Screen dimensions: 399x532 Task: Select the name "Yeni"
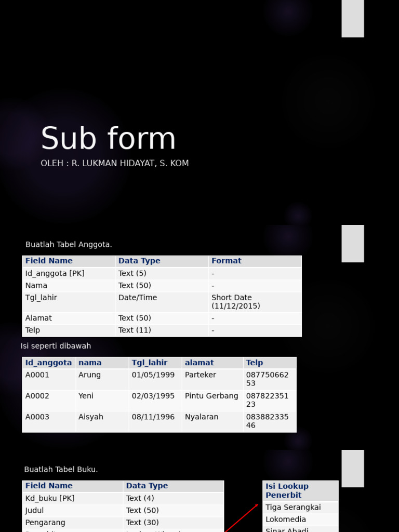(86, 396)
